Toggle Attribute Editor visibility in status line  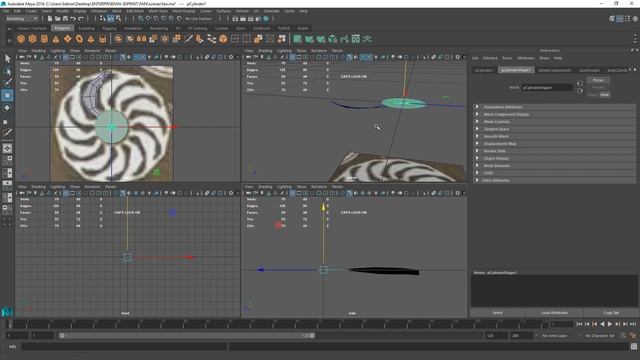point(620,19)
